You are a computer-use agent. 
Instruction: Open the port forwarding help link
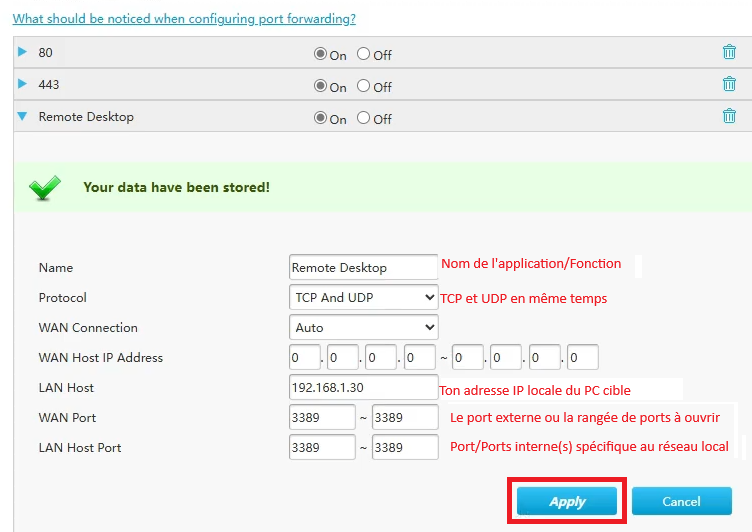pyautogui.click(x=184, y=18)
